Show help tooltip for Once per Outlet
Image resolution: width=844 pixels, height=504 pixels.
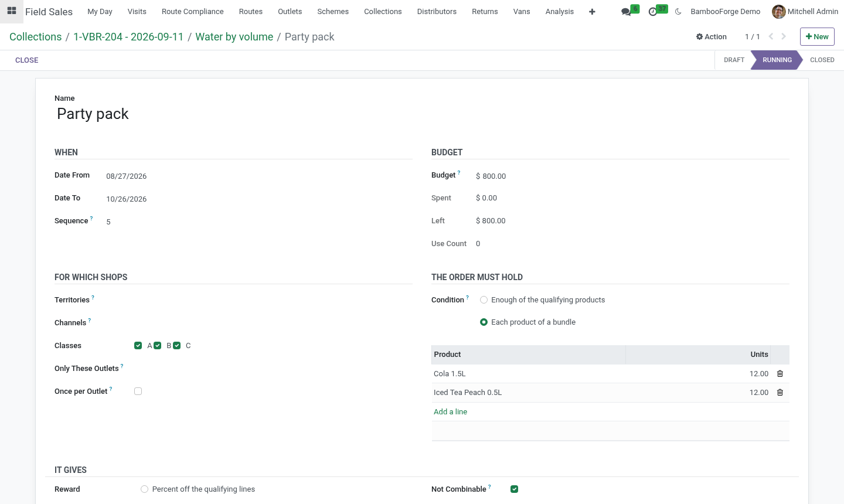pos(111,389)
